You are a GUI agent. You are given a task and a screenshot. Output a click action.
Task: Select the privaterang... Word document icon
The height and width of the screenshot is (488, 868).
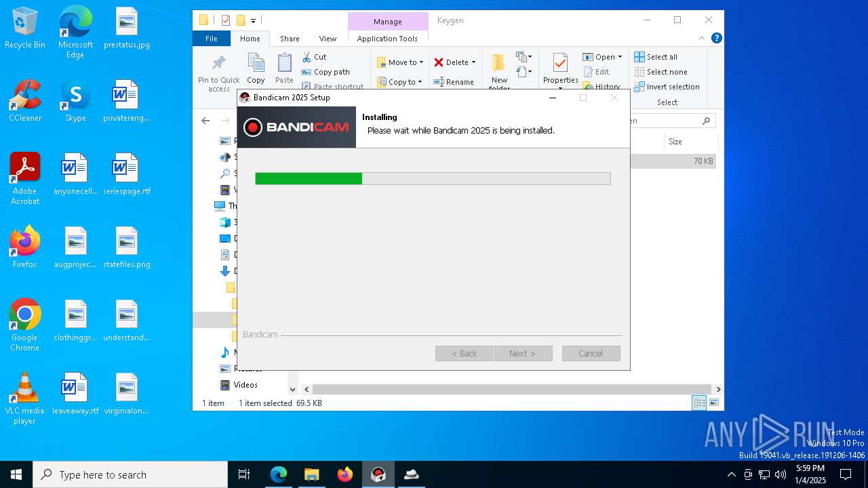(126, 101)
